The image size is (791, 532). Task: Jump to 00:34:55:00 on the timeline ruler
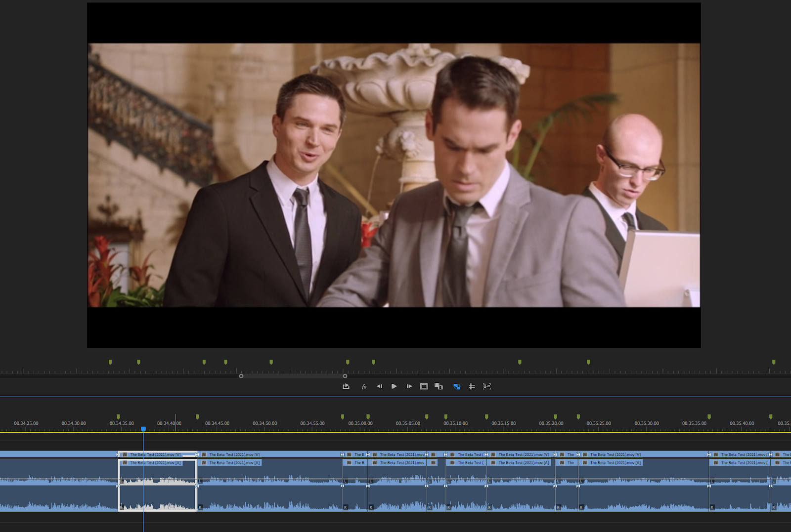click(312, 423)
